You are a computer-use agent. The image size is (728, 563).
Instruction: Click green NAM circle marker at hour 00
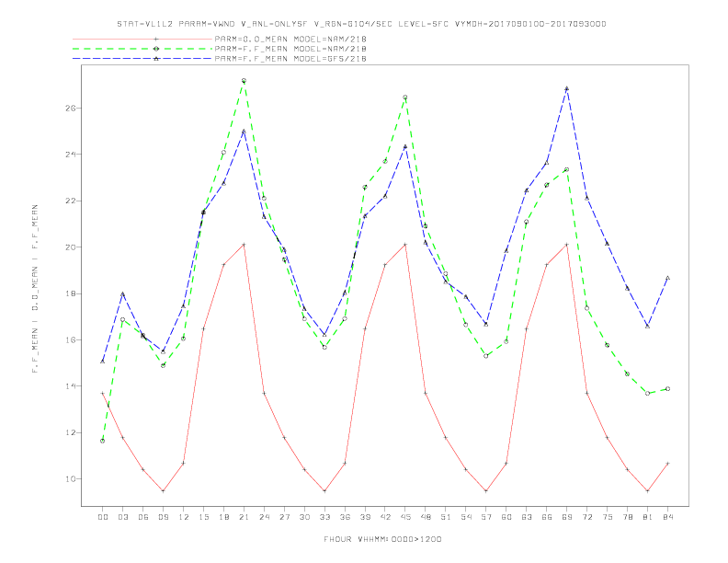(x=103, y=441)
